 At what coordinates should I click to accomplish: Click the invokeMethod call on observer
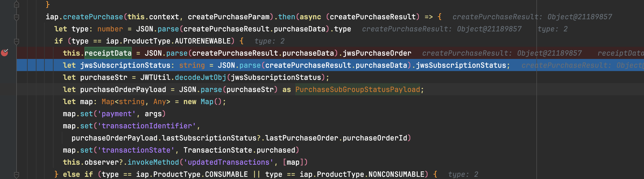click(153, 162)
